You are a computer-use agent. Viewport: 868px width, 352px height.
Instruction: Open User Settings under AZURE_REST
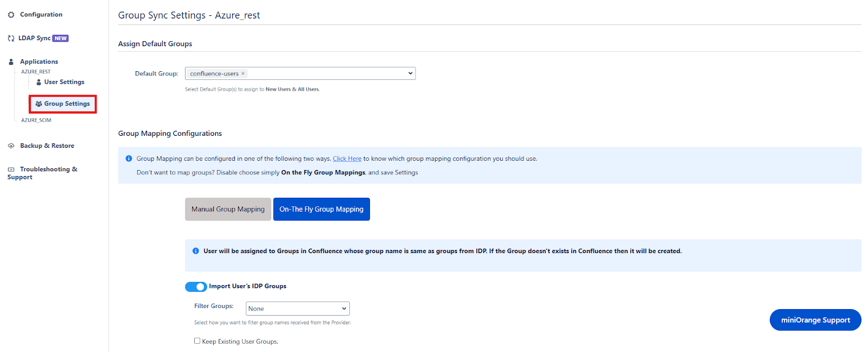[64, 82]
